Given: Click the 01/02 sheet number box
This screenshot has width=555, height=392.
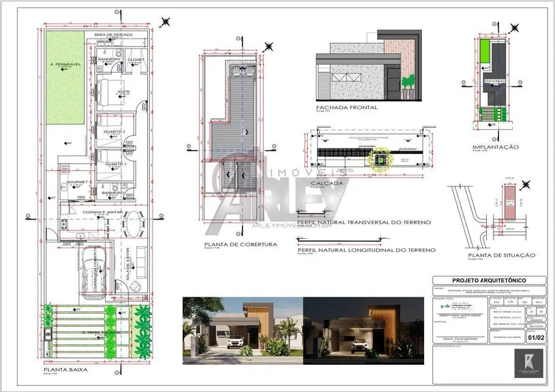Looking at the screenshot, I should [534, 338].
